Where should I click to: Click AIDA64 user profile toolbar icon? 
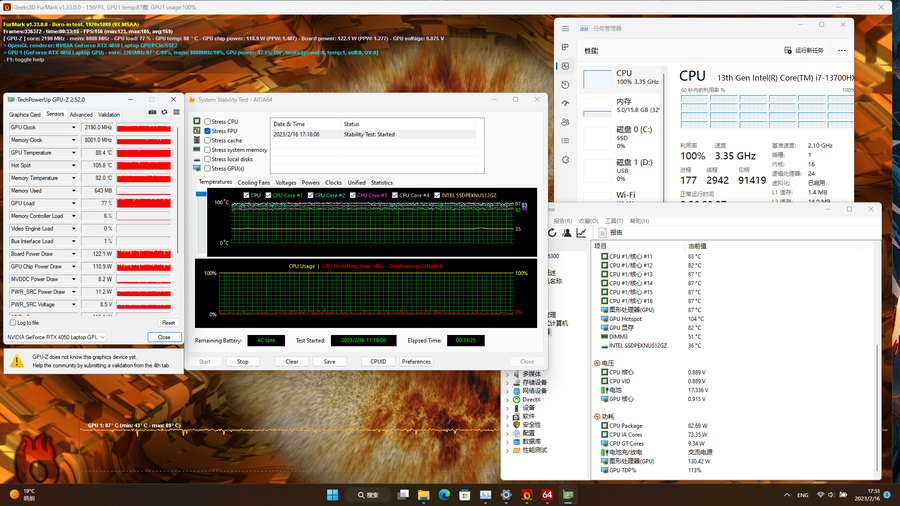coord(567,232)
